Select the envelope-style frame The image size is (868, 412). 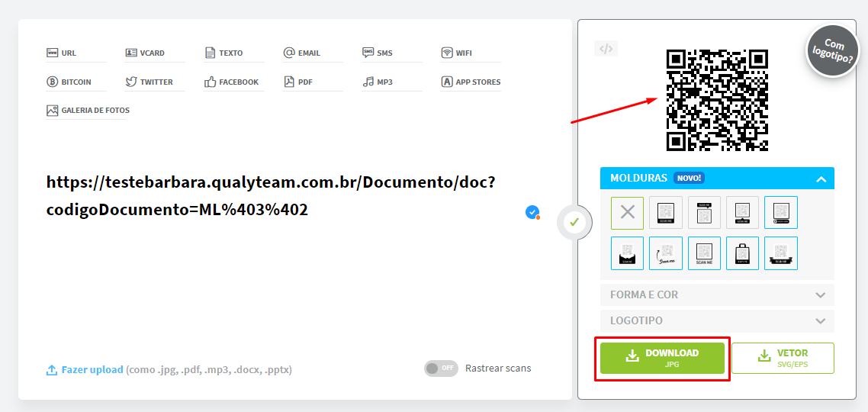(627, 253)
